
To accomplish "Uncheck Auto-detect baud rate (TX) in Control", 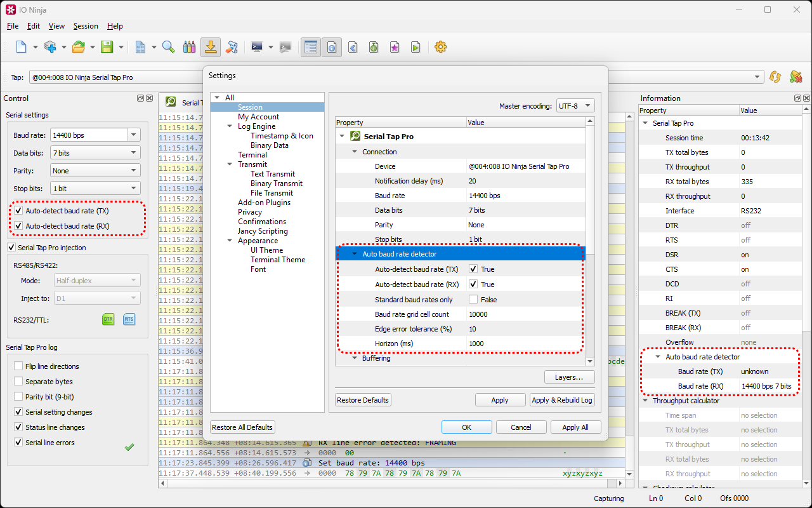I will click(x=19, y=211).
